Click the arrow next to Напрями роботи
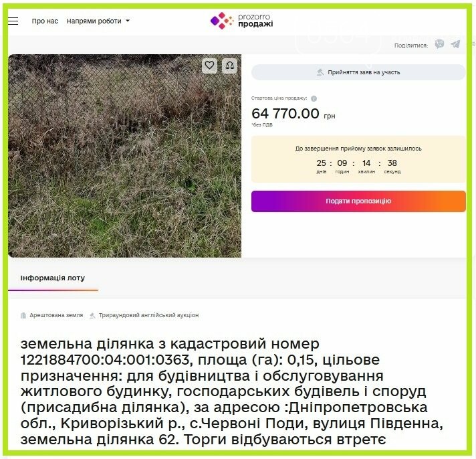Viewport: 476px width, 459px height. tap(128, 21)
